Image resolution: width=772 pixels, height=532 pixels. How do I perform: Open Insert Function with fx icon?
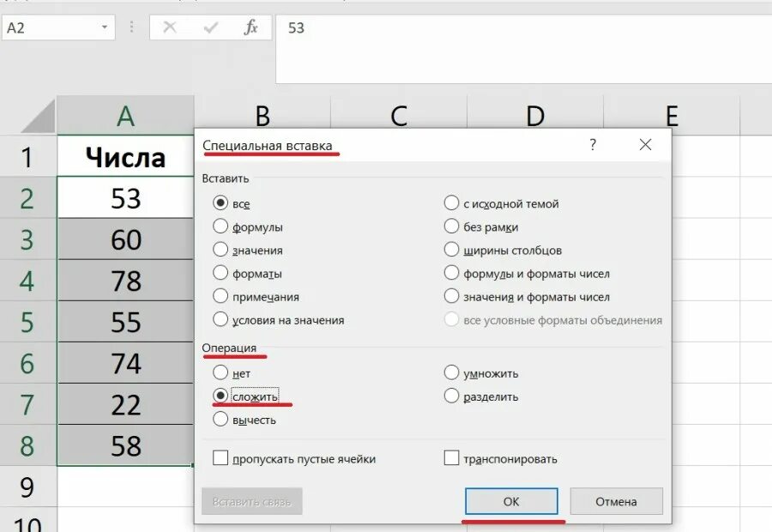tap(250, 27)
